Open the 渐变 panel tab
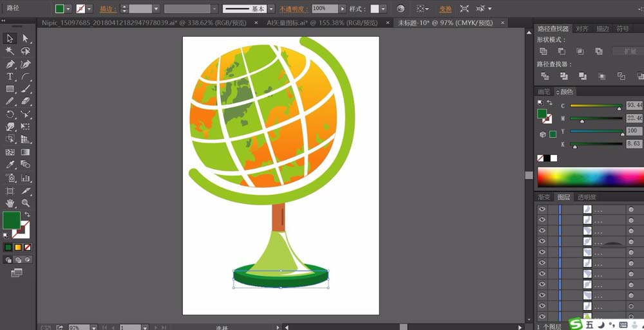The image size is (644, 330). tap(545, 197)
